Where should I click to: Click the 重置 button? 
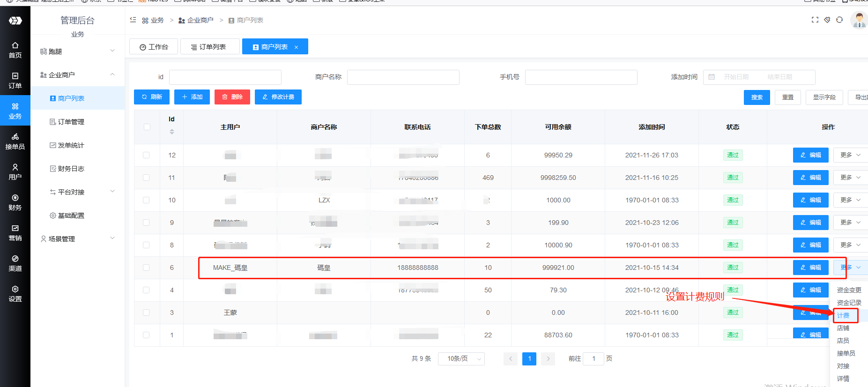(788, 97)
